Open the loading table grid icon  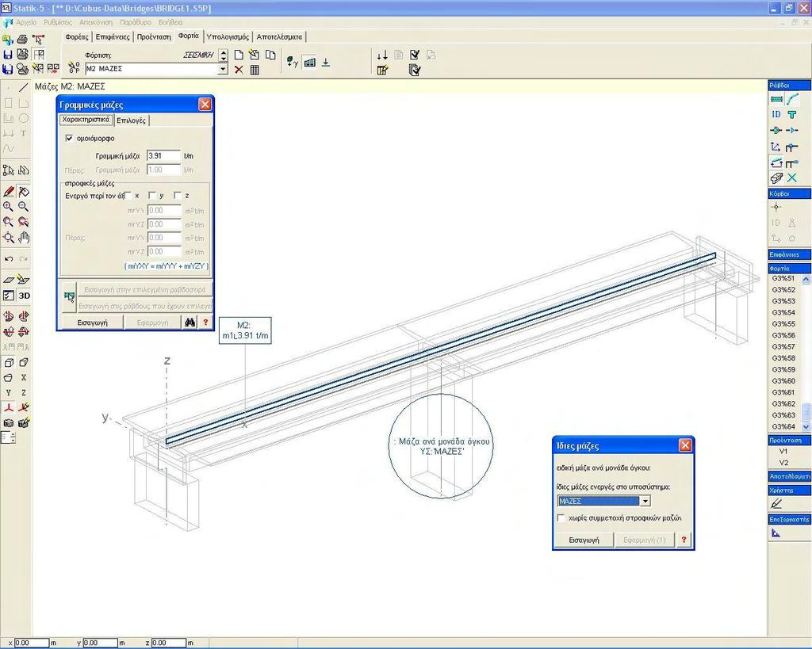(255, 70)
